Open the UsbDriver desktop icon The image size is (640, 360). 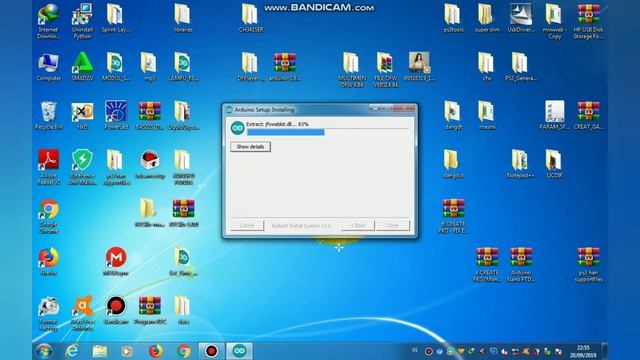coord(521,18)
